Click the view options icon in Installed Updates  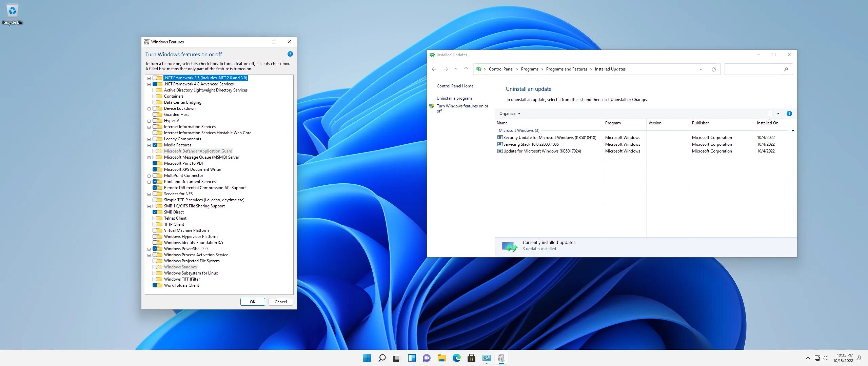pos(770,113)
